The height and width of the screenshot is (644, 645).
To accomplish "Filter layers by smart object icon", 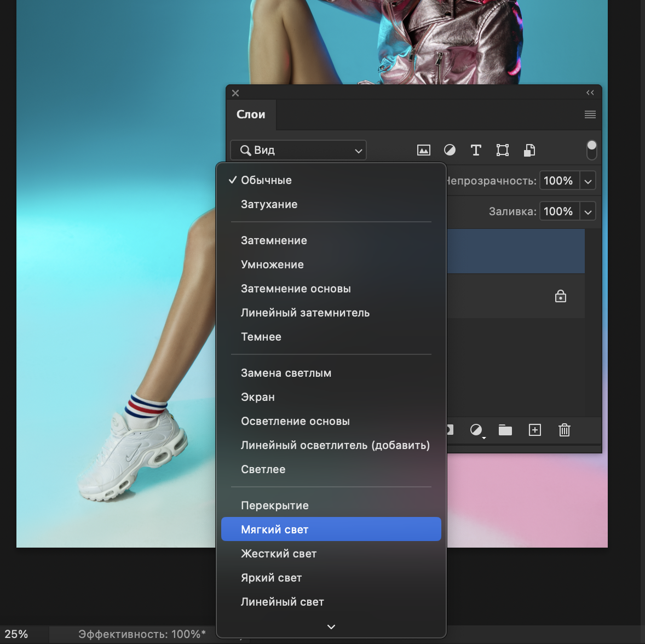I will click(529, 150).
